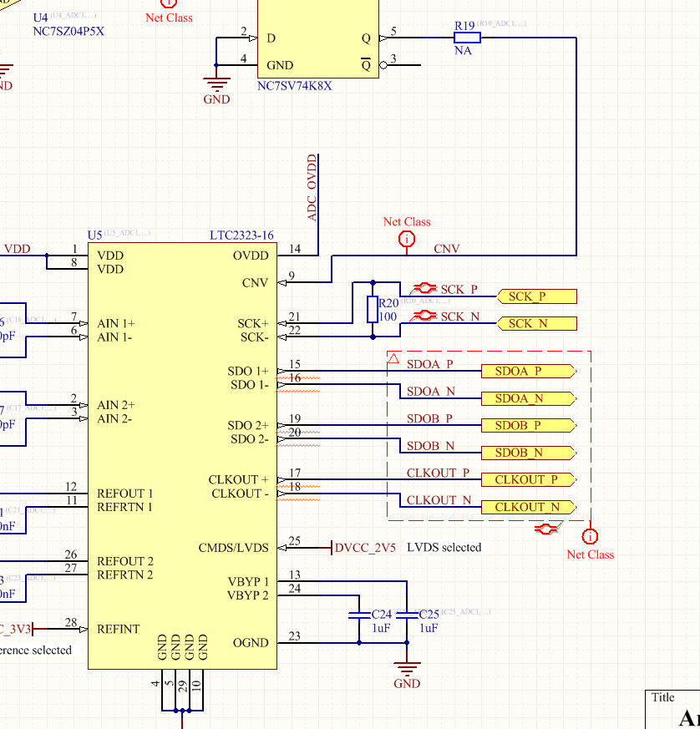700x729 pixels.
Task: Select the SCK_N port symbol
Action: pos(537,324)
